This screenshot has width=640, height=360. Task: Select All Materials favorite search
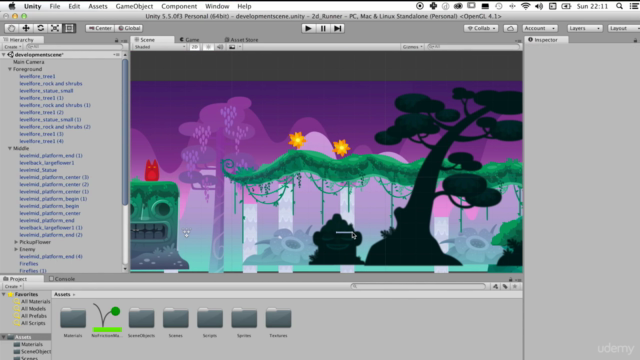[x=32, y=302]
